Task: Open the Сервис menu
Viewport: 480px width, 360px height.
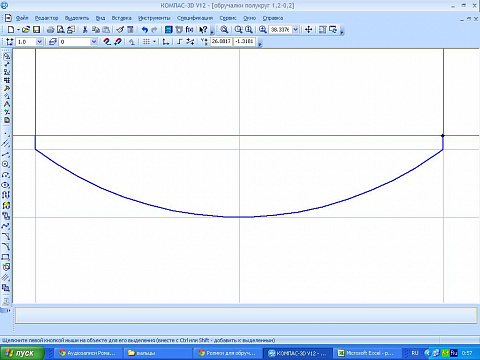Action: 228,18
